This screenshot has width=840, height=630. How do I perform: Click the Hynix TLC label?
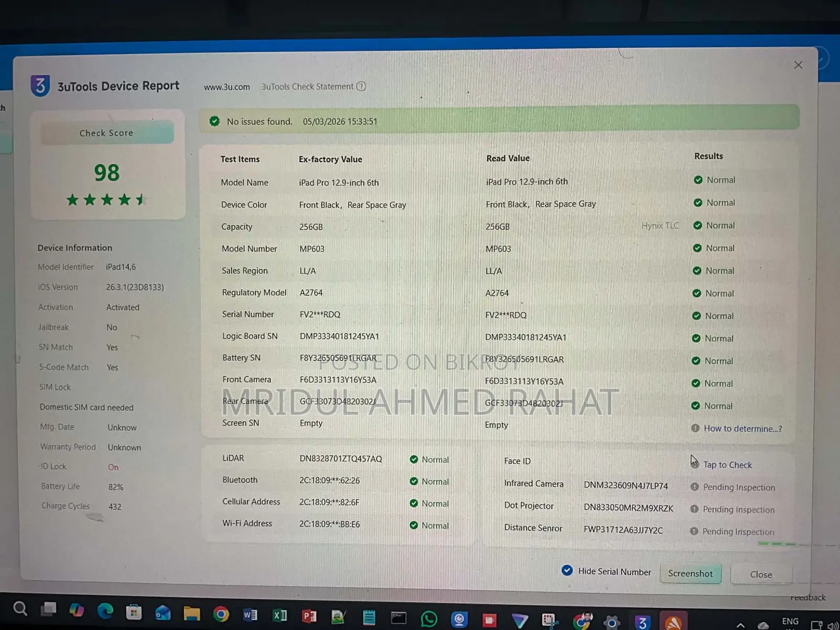pos(660,226)
